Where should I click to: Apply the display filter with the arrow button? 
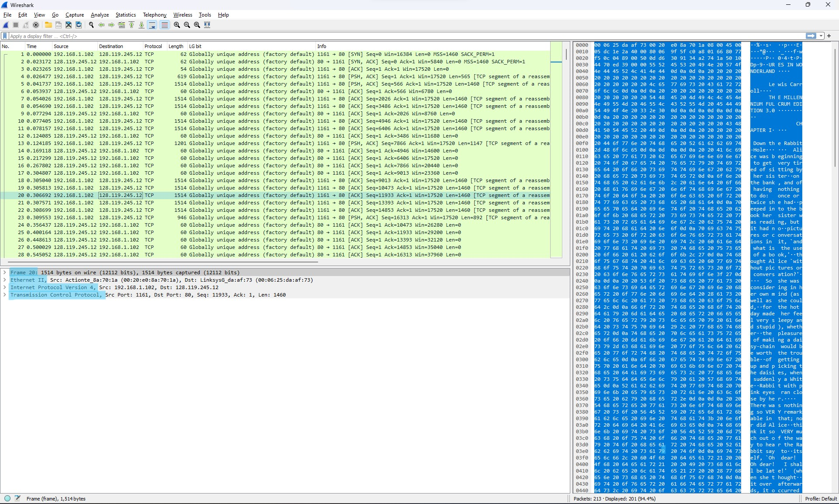pyautogui.click(x=811, y=36)
